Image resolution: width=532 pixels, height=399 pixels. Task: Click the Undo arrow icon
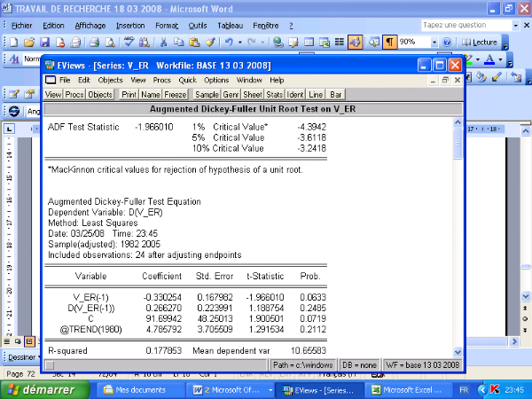coord(229,42)
